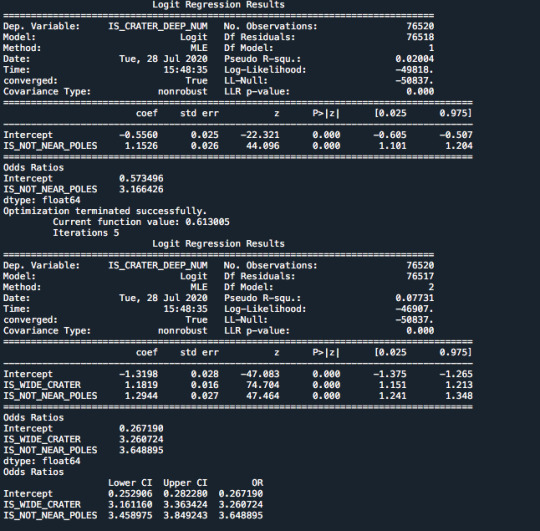Viewport: 540px width, 531px height.
Task: Select the Log-Likelihood value -46907.
Action: 414,309
